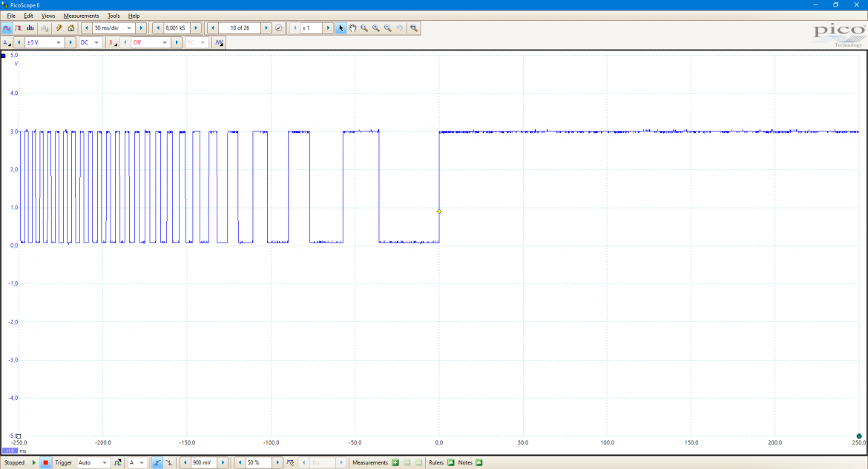The width and height of the screenshot is (868, 469).
Task: Click the Auto Setup lightning icon
Action: (59, 28)
